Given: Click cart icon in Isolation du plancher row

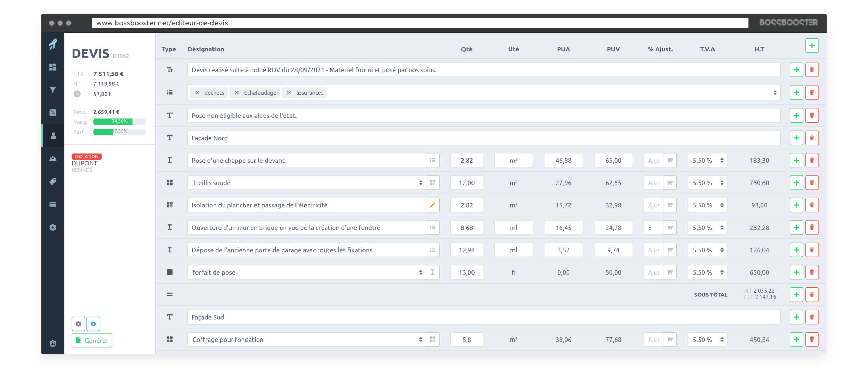Looking at the screenshot, I should [670, 205].
